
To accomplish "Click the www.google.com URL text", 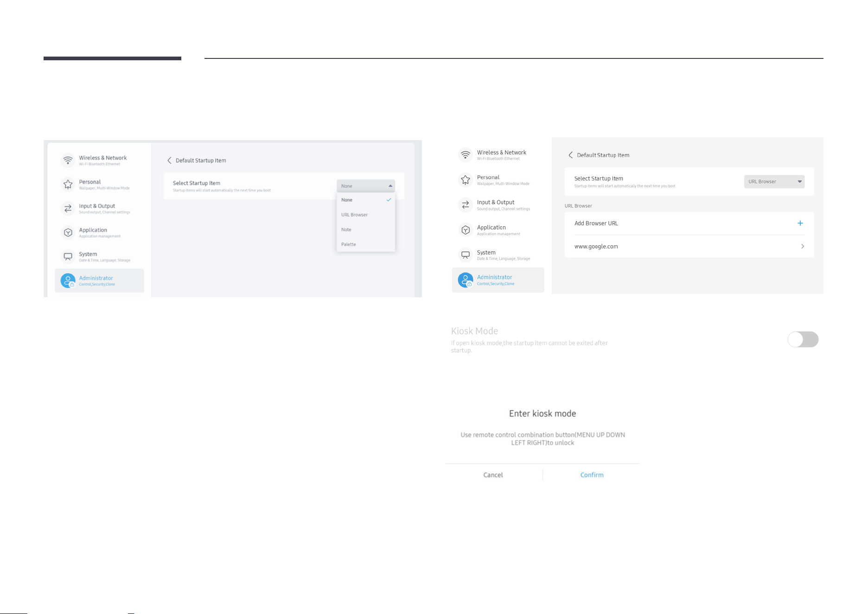I will click(596, 246).
